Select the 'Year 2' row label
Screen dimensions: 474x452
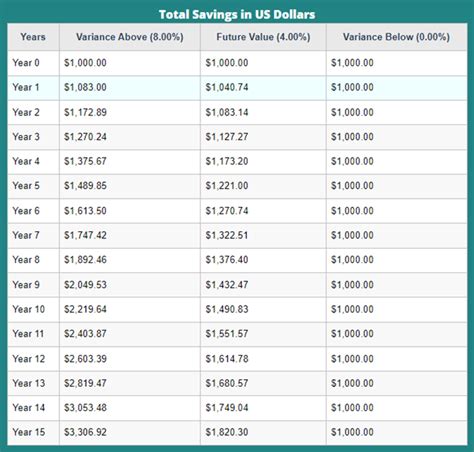(x=26, y=112)
